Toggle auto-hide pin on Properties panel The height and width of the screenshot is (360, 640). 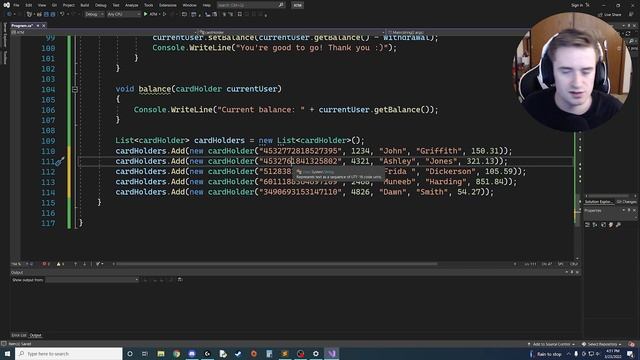coord(629,211)
